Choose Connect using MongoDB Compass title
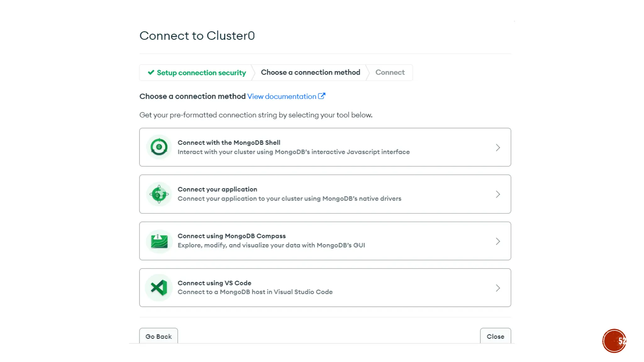The image size is (644, 362). 232,236
